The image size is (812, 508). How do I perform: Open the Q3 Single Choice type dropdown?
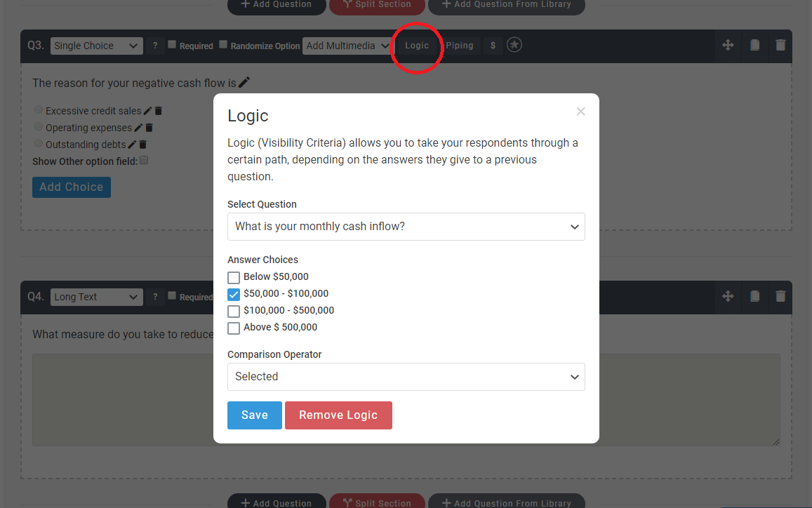coord(96,46)
